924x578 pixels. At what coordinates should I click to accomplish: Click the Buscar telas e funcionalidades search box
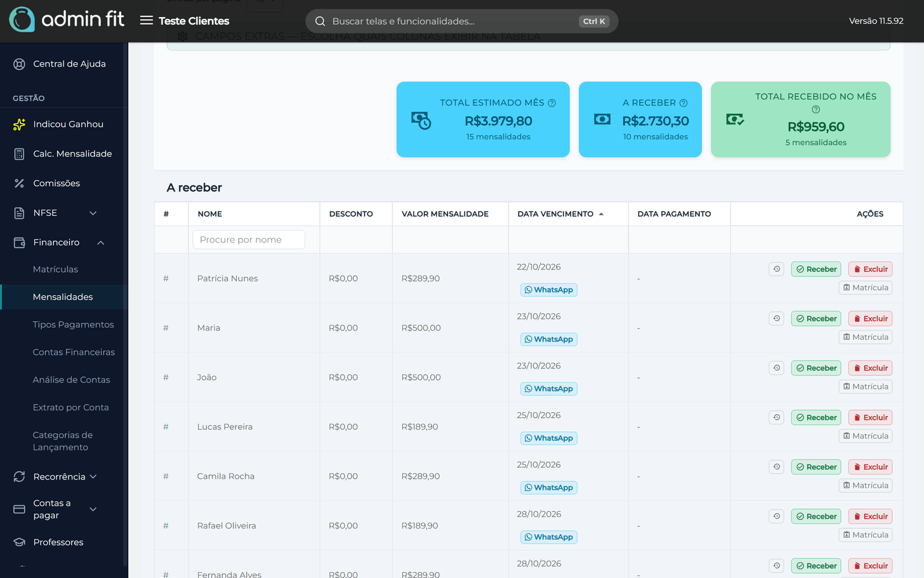tap(462, 21)
